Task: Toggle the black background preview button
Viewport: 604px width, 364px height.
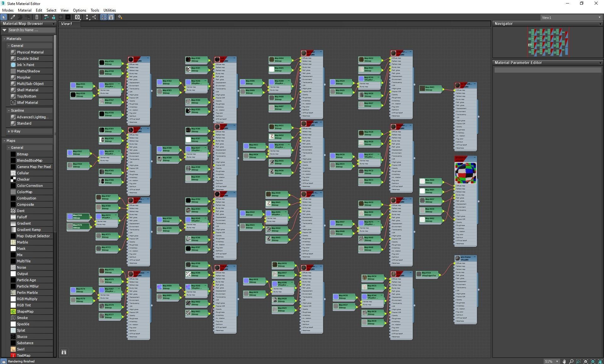Action: point(68,17)
